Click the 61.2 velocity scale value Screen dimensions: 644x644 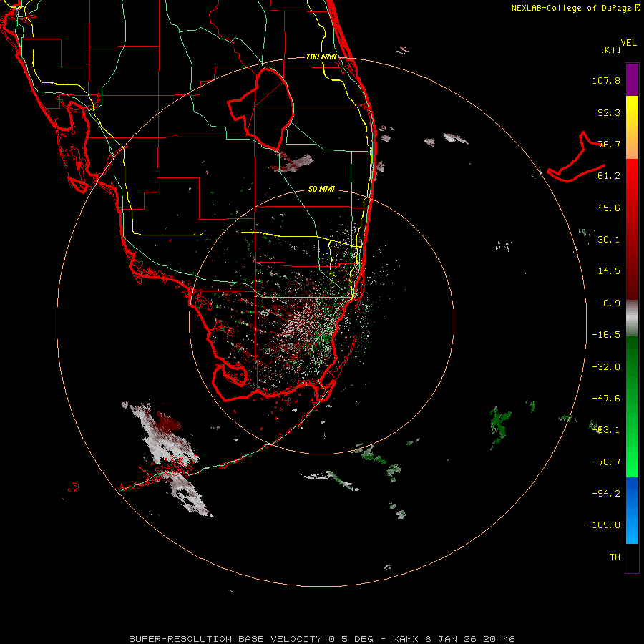(x=609, y=176)
